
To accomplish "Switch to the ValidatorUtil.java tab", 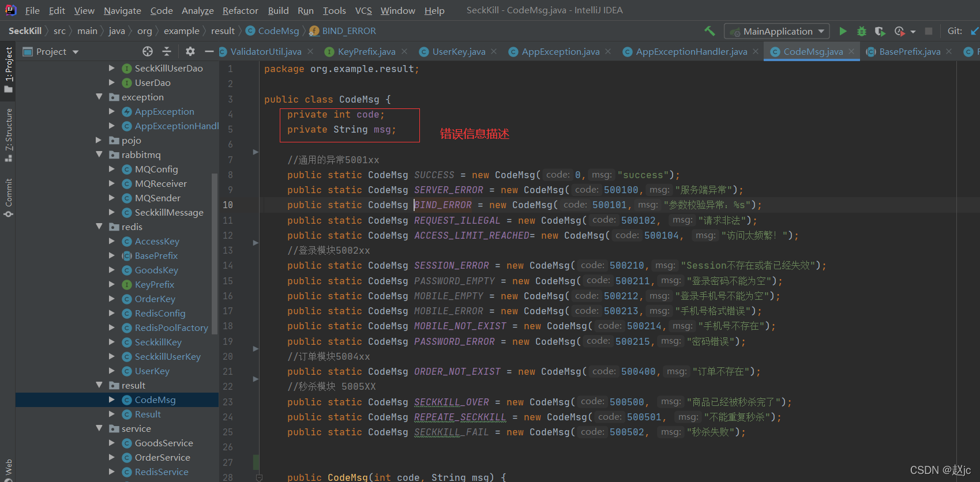I will 266,51.
